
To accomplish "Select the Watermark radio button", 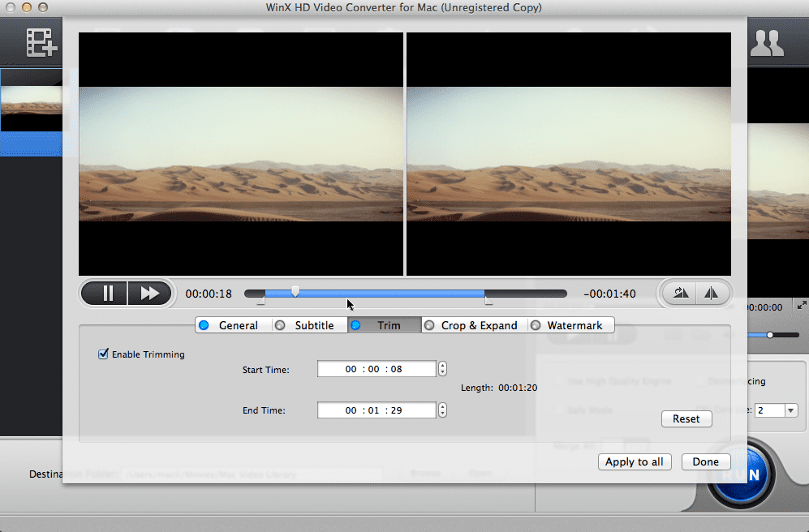I will point(536,324).
